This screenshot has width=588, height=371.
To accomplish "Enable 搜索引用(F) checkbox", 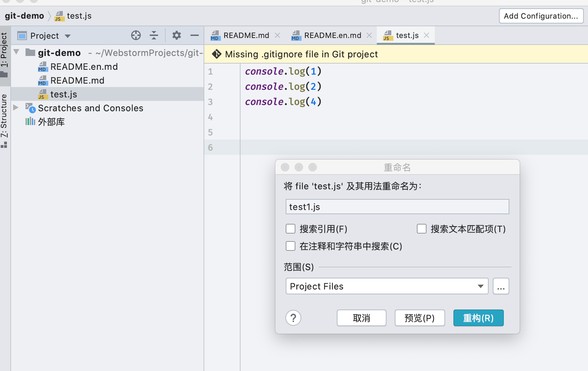I will (x=291, y=229).
